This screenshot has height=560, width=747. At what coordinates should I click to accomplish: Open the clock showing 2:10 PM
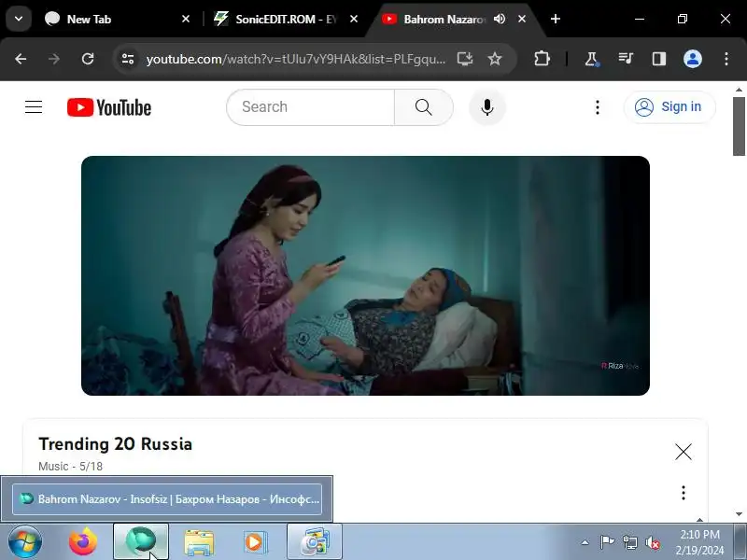click(x=699, y=542)
